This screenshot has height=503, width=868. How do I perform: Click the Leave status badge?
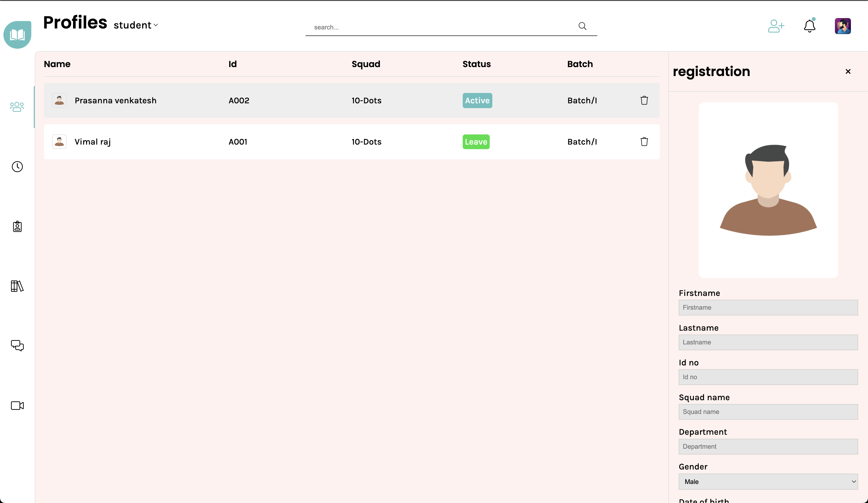click(476, 142)
